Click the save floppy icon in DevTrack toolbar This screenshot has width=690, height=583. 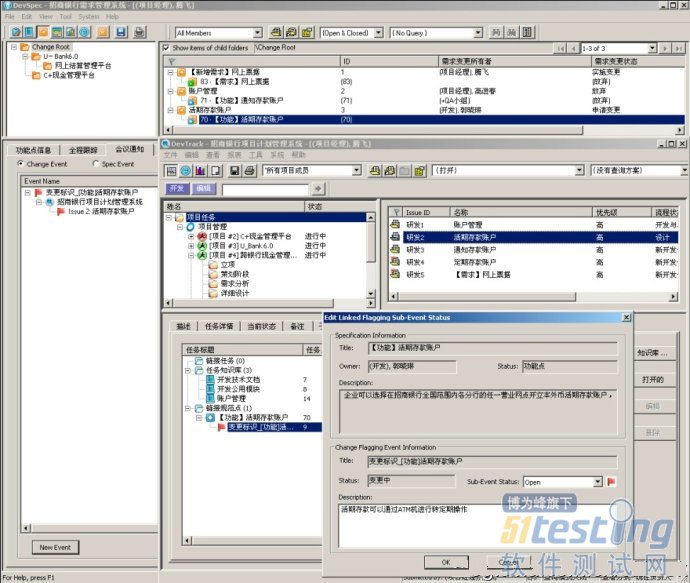click(235, 171)
